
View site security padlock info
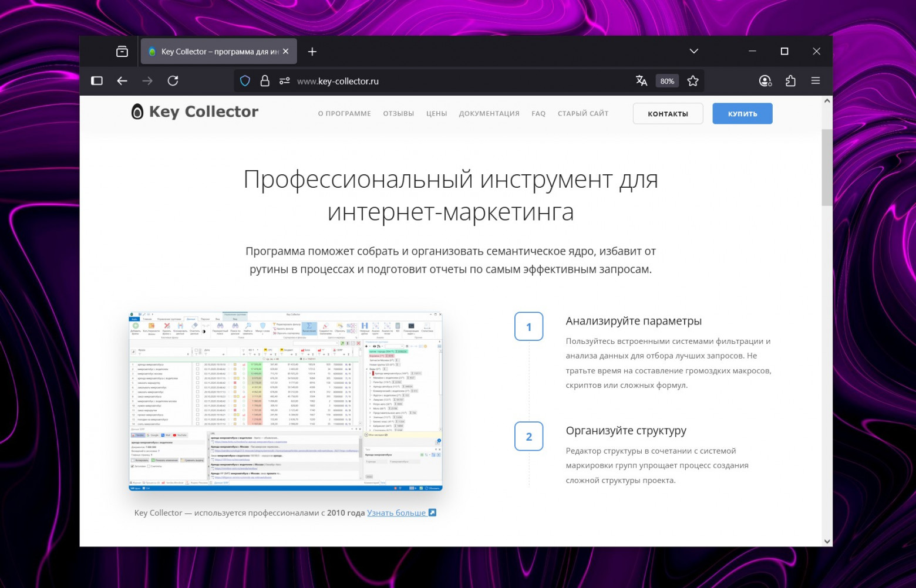pos(265,81)
